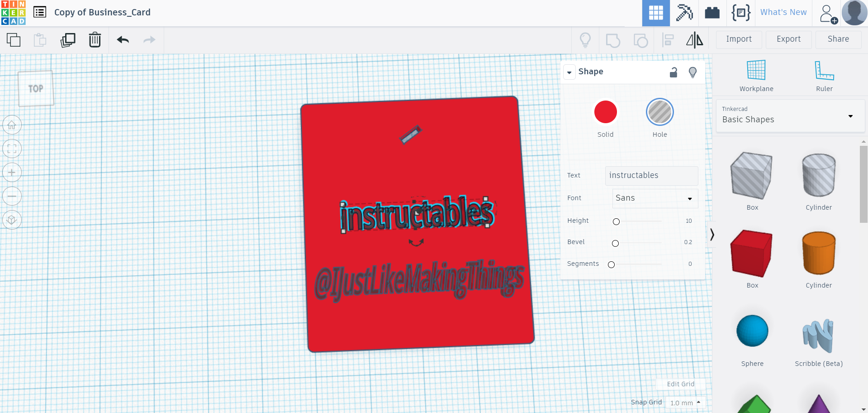Switch to the orthographic view cube icon

[x=12, y=220]
